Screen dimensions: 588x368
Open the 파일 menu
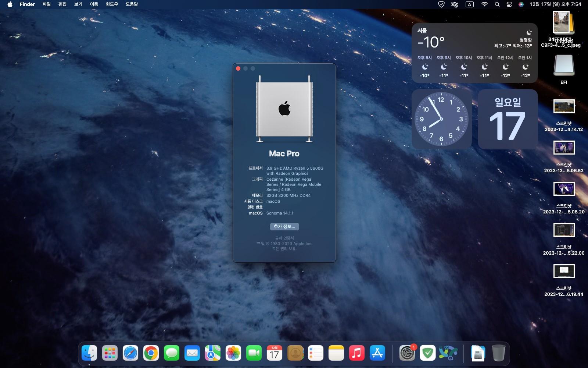point(47,4)
